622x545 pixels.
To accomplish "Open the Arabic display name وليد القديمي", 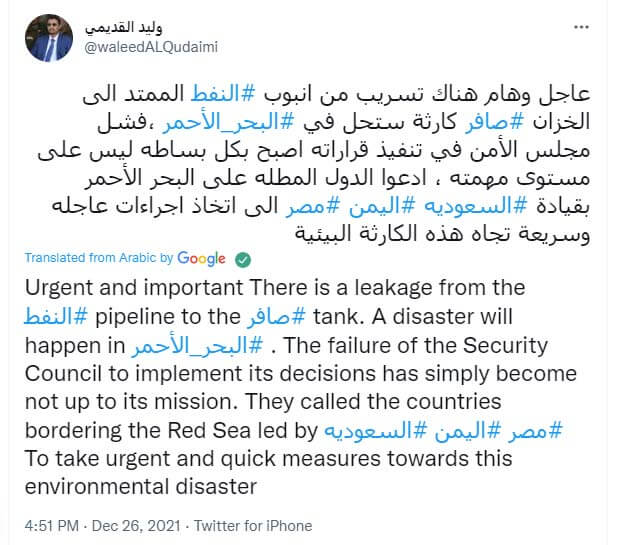I will [x=123, y=28].
